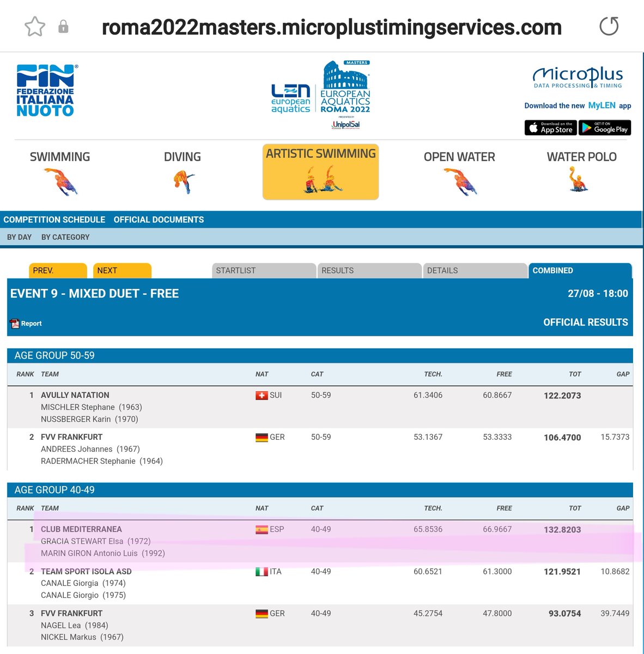The width and height of the screenshot is (644, 654).
Task: Tap the padlock site security icon
Action: click(x=63, y=26)
